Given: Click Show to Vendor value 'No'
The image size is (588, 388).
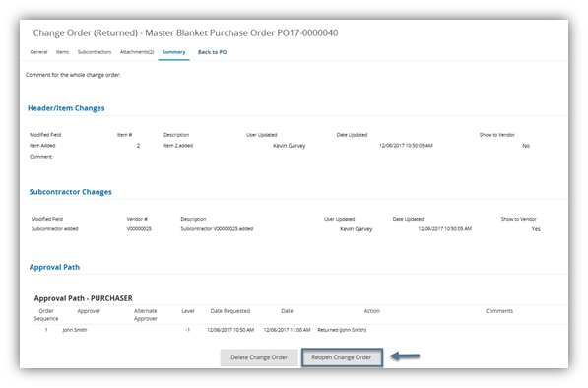Looking at the screenshot, I should coord(526,146).
